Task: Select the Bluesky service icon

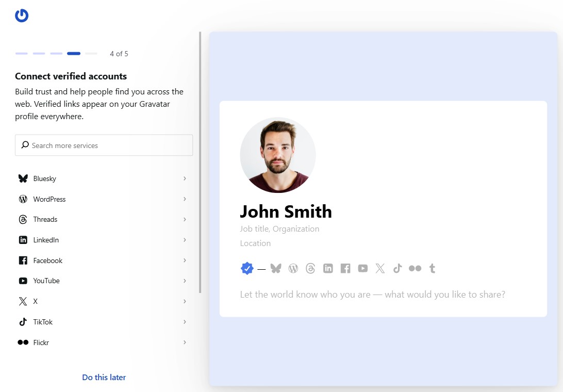Action: [x=23, y=178]
